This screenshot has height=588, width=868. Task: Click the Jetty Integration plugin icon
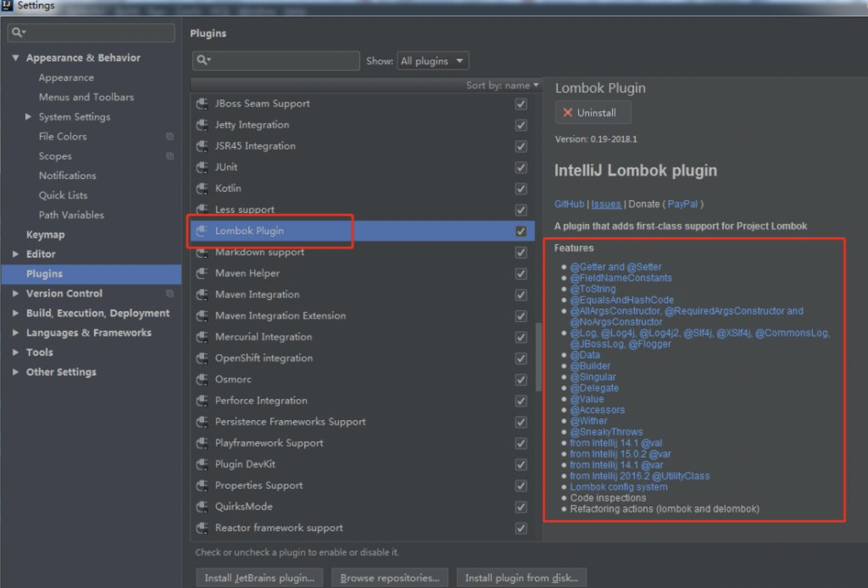point(202,125)
